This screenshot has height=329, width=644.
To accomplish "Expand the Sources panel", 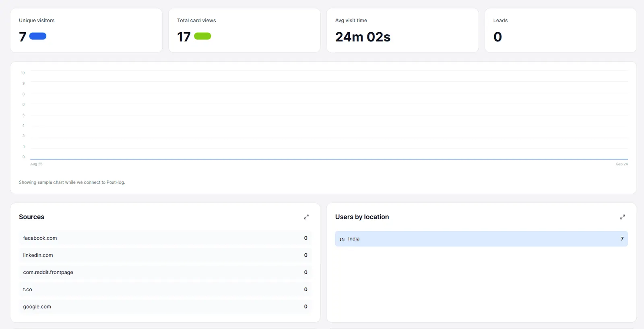I will click(x=306, y=217).
